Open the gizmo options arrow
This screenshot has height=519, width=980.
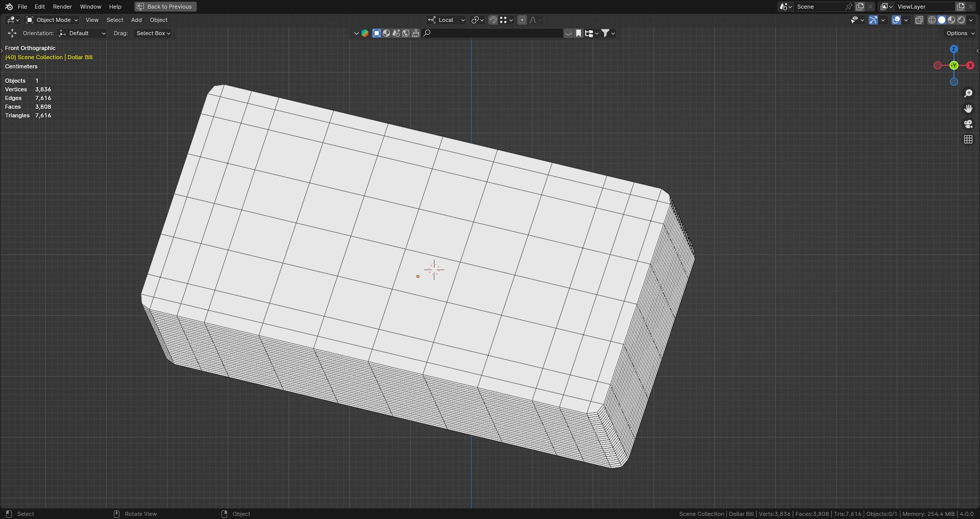[883, 20]
